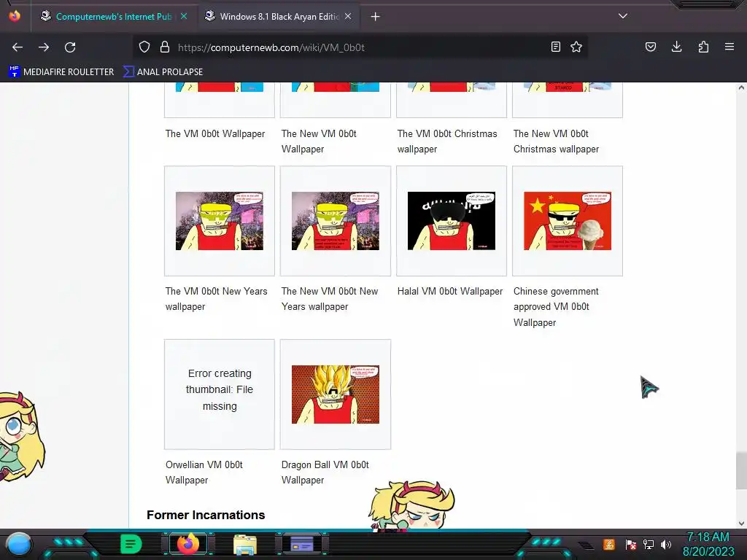This screenshot has height=560, width=747.
Task: Open the Extensions menu
Action: point(703,47)
